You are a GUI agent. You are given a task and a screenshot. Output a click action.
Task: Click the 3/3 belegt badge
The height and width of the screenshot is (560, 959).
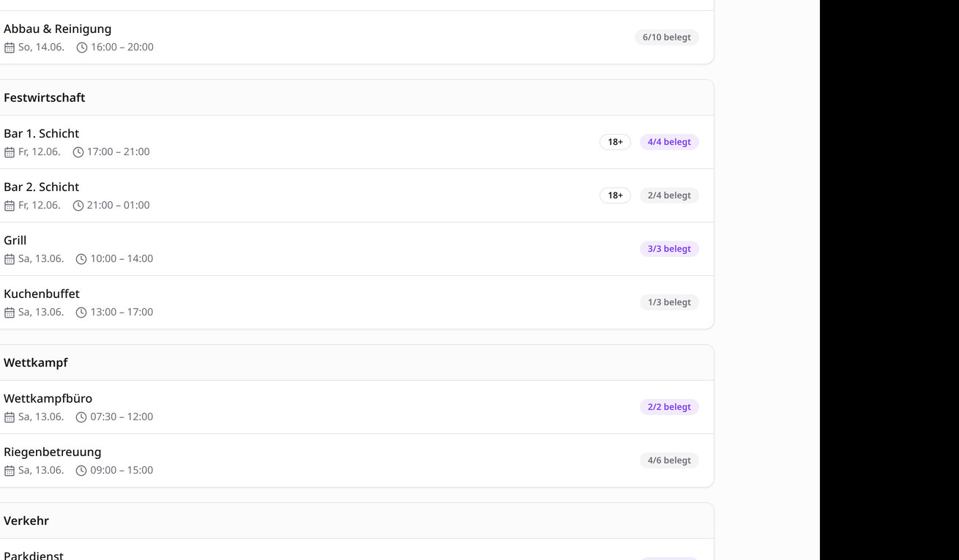click(x=669, y=249)
